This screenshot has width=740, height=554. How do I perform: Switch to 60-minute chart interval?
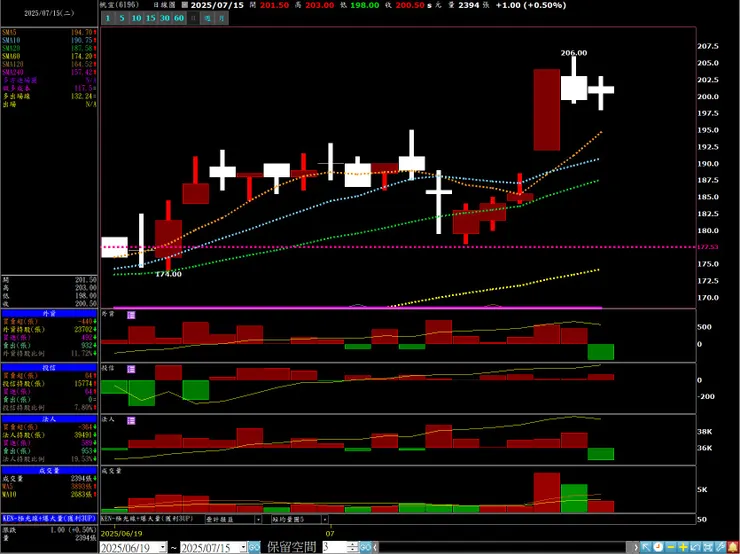(179, 18)
